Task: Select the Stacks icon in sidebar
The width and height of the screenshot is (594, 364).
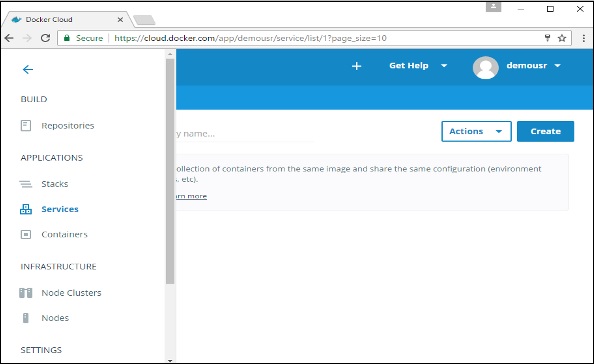Action: tap(26, 184)
